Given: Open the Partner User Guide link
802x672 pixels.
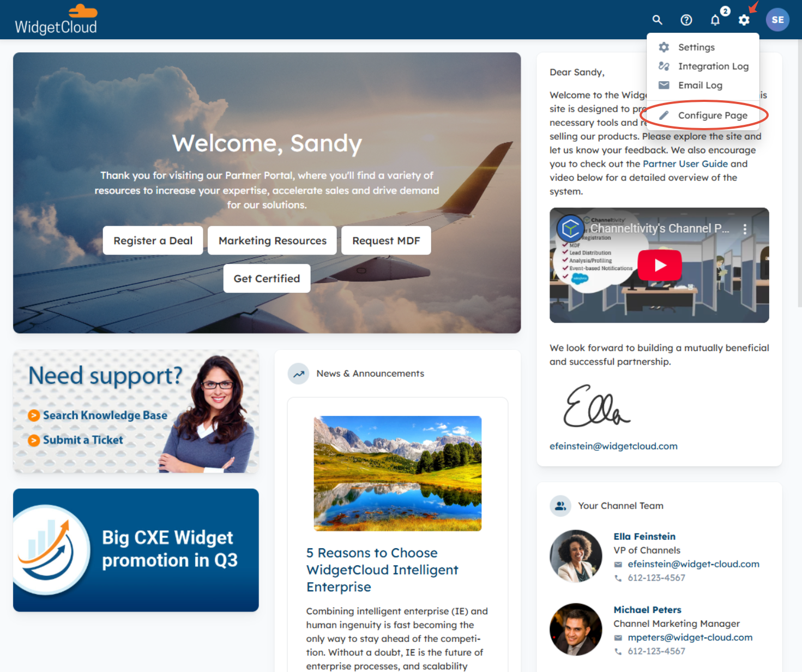Looking at the screenshot, I should coord(685,164).
